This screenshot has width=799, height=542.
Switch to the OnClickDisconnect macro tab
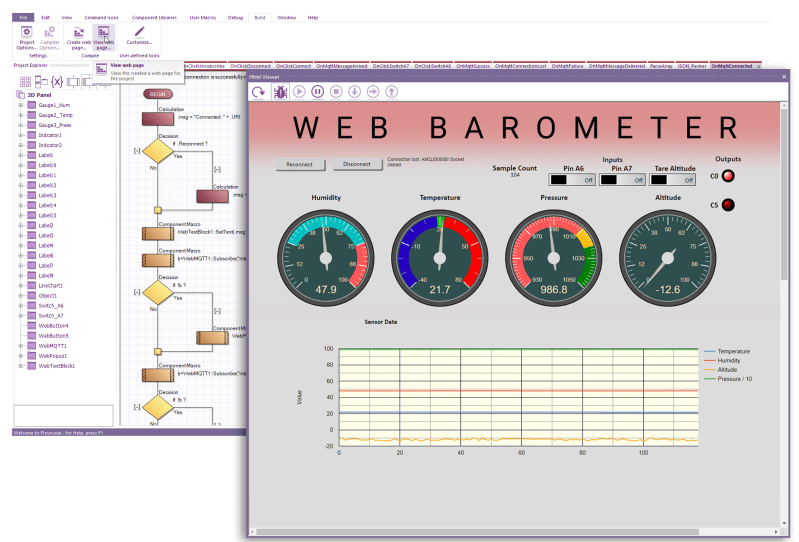click(250, 66)
